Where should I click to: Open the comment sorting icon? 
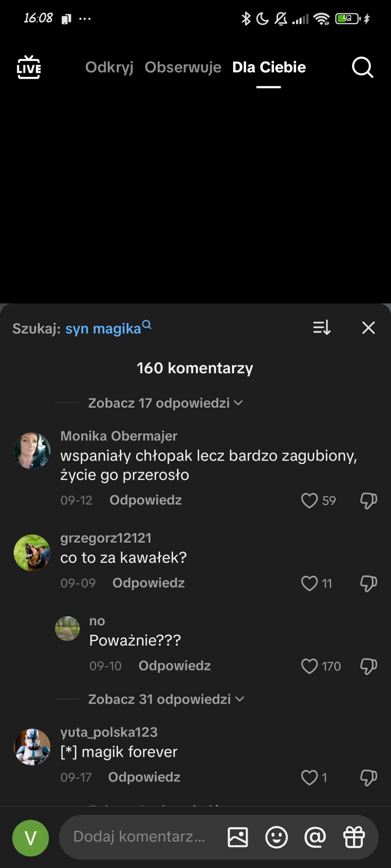pos(322,327)
